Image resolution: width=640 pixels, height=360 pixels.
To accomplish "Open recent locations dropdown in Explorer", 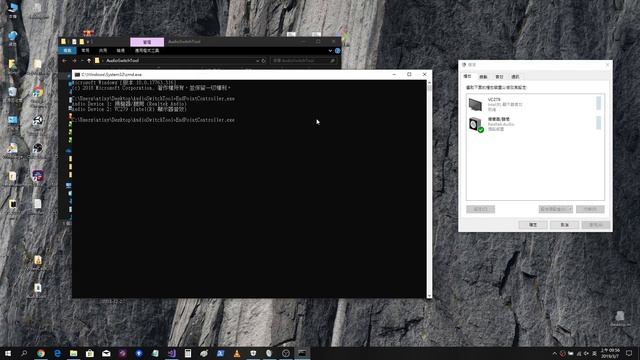I will pos(82,61).
